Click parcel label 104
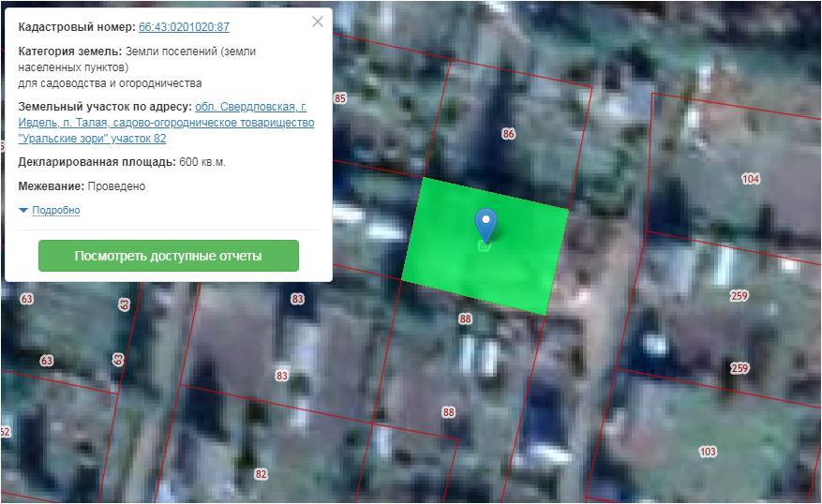Screen dimensions: 822x504 (751, 179)
